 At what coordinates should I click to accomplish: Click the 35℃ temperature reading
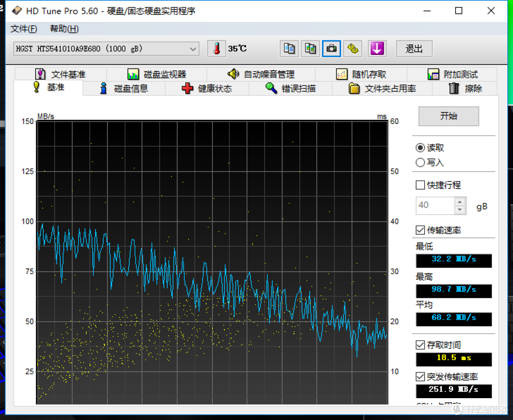[x=237, y=49]
